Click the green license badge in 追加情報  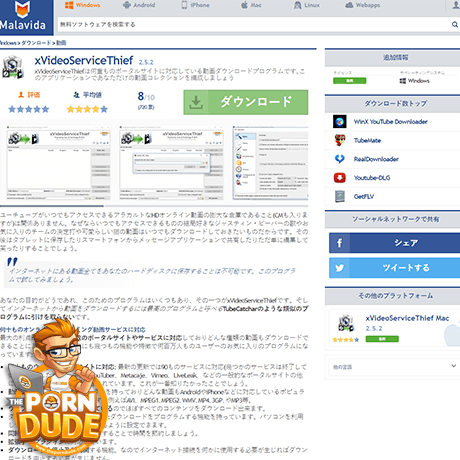pyautogui.click(x=349, y=81)
